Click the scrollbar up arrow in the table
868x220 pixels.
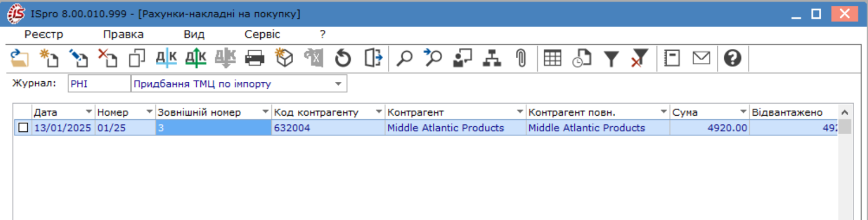(x=845, y=112)
